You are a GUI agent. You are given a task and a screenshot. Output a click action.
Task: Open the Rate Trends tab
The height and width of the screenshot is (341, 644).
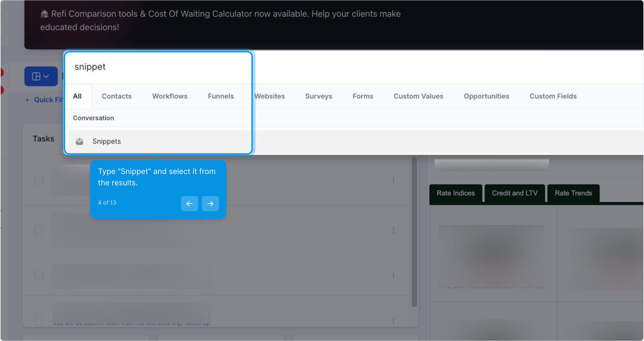(573, 193)
